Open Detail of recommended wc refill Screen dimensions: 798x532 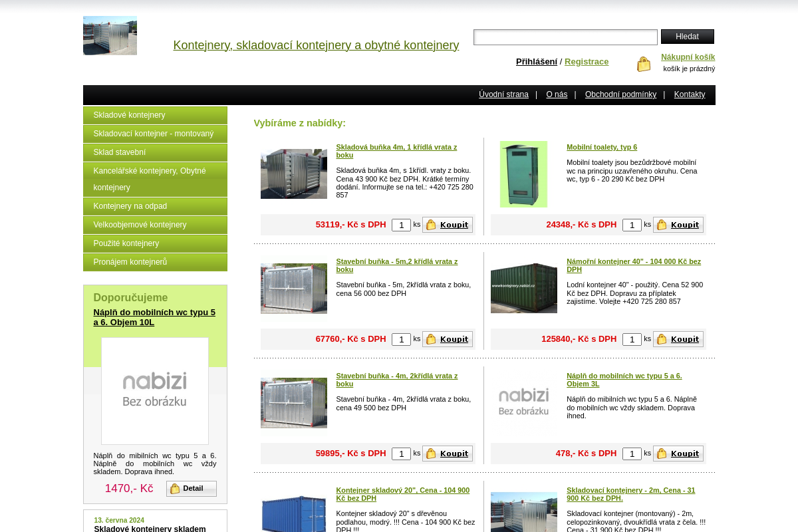pos(191,489)
